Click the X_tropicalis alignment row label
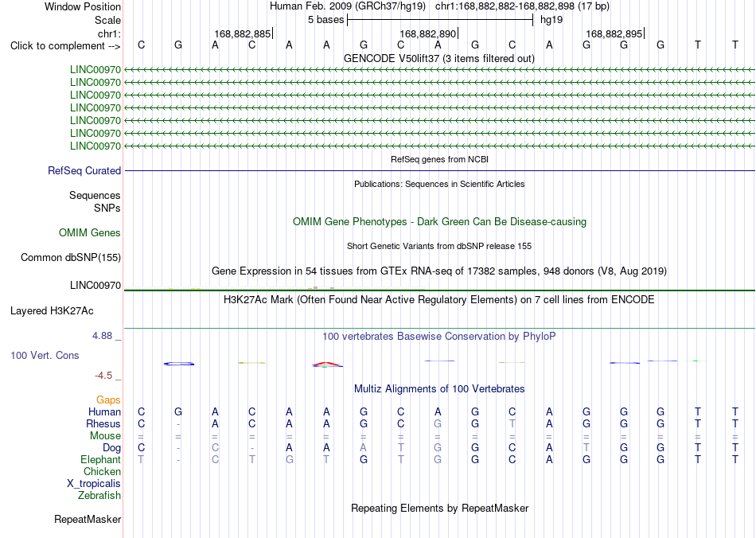Image resolution: width=756 pixels, height=538 pixels. pyautogui.click(x=94, y=484)
